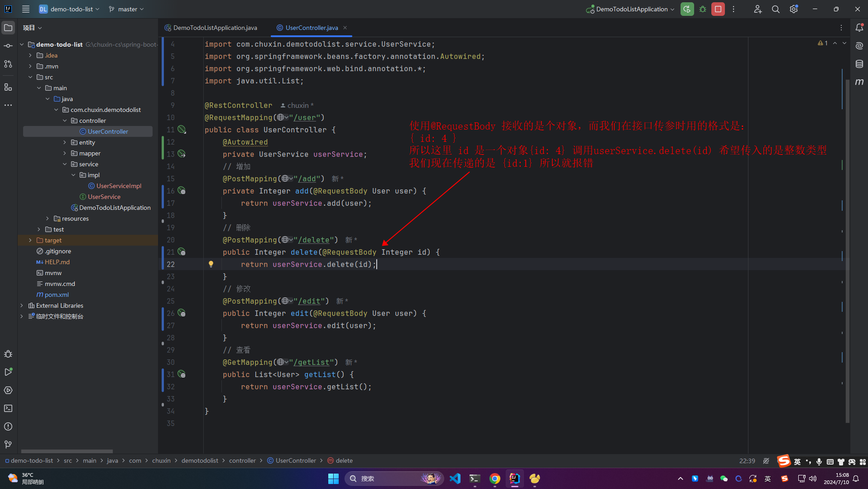
Task: Show more tool windows ellipsis
Action: 8,105
